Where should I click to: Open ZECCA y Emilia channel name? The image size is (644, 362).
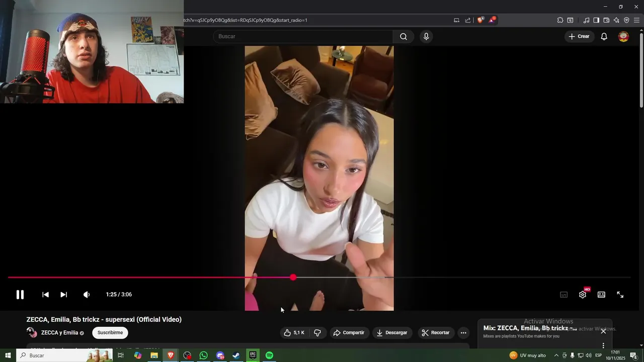pos(59,333)
